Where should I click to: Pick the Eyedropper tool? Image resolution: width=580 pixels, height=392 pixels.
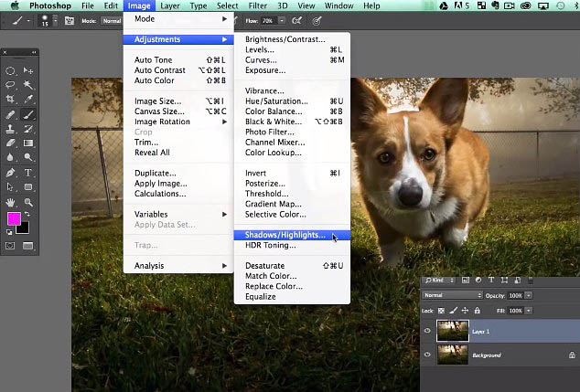[28, 99]
